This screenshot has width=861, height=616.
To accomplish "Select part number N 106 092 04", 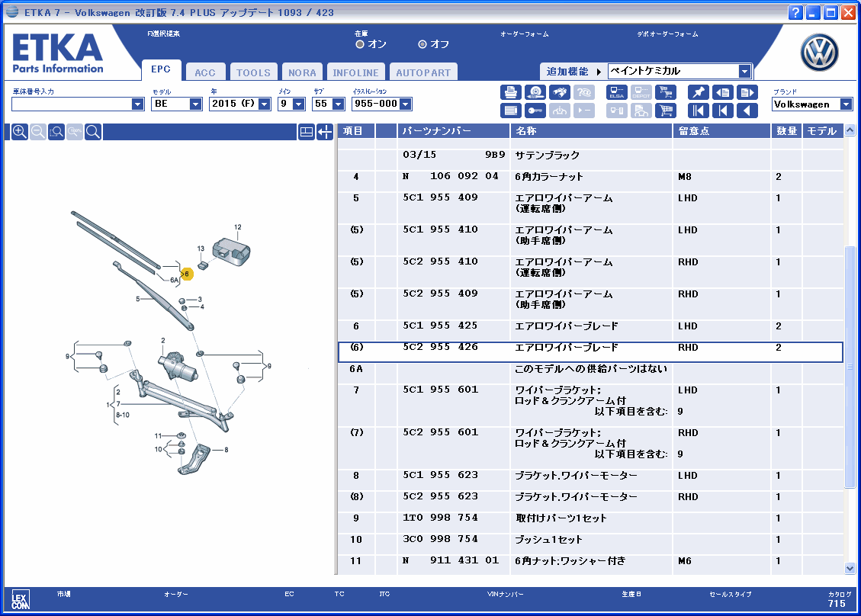I will click(x=451, y=176).
